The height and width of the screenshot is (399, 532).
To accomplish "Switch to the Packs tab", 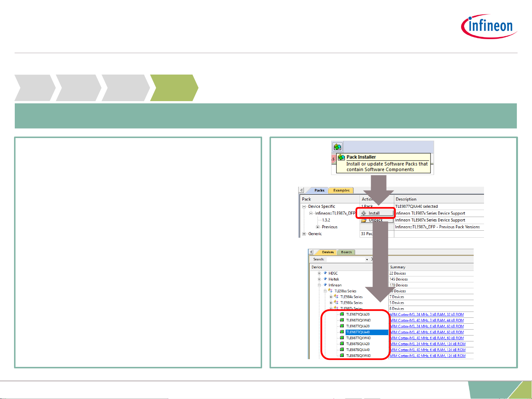I will coord(319,190).
